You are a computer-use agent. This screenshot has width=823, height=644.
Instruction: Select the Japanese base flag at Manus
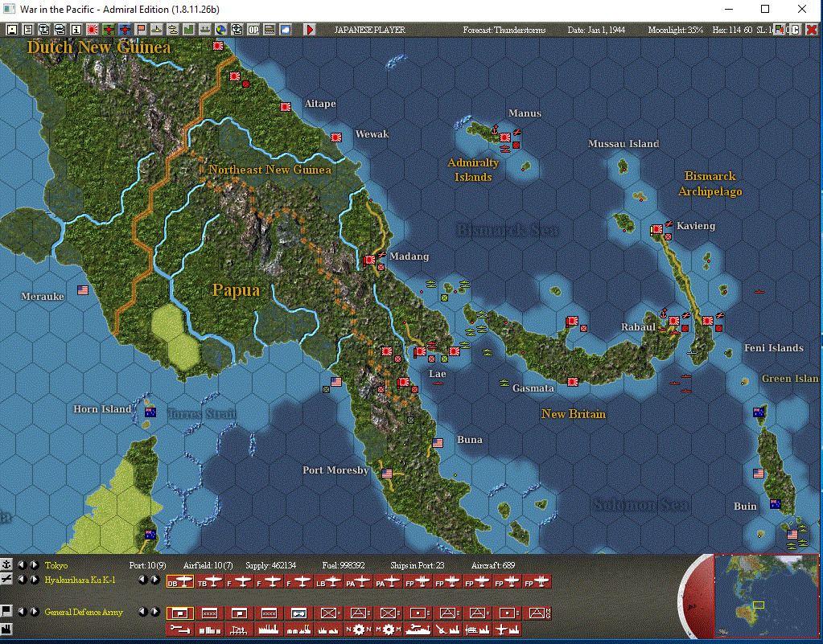click(505, 137)
